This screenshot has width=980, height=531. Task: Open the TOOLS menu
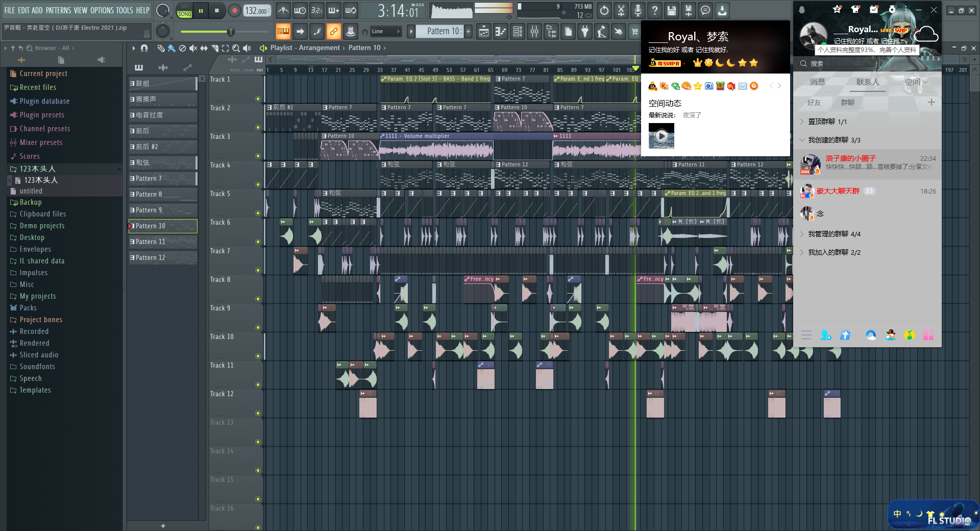coord(124,10)
